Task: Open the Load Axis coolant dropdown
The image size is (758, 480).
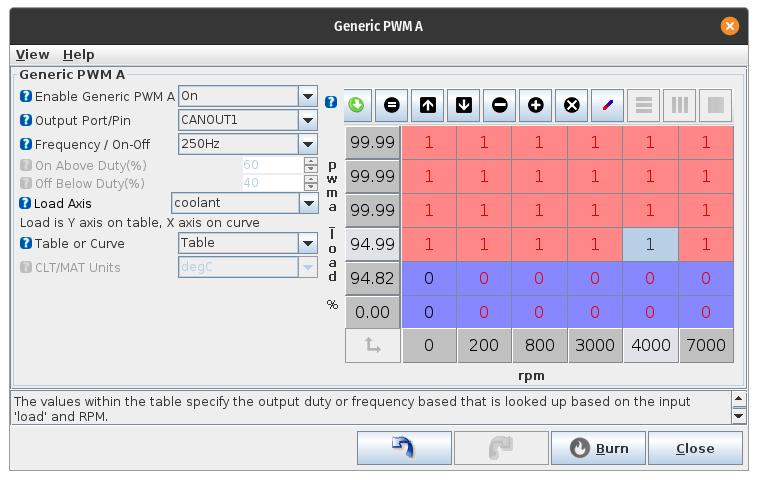Action: tap(308, 203)
